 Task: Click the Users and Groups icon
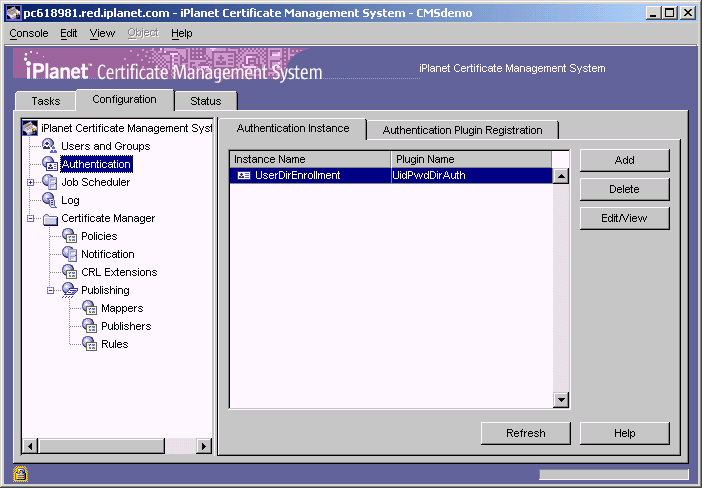click(x=49, y=146)
